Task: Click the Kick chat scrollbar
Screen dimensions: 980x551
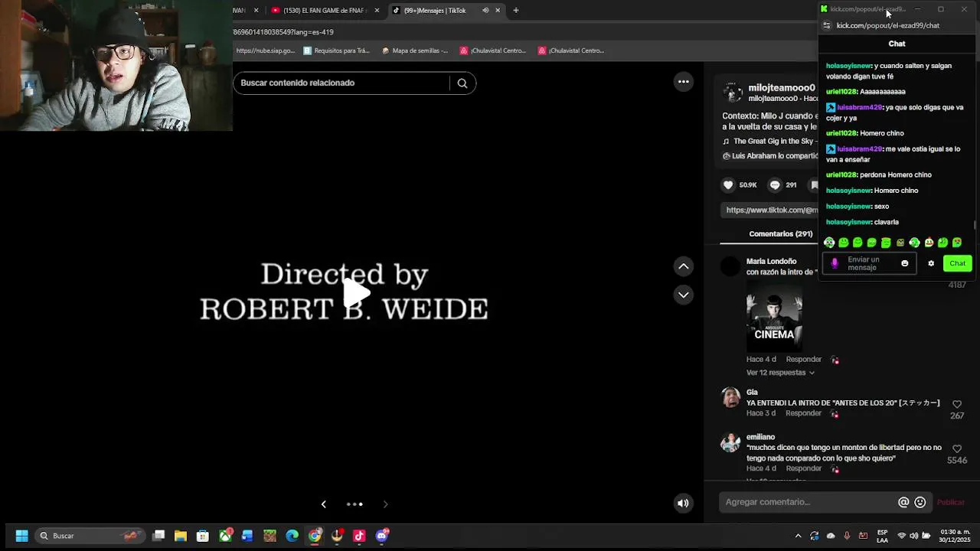Action: point(975,225)
